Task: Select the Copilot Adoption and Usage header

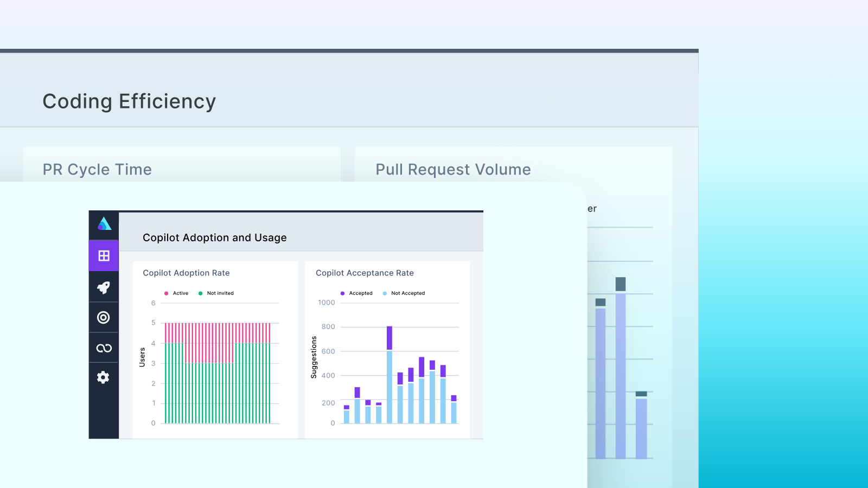Action: 214,238
